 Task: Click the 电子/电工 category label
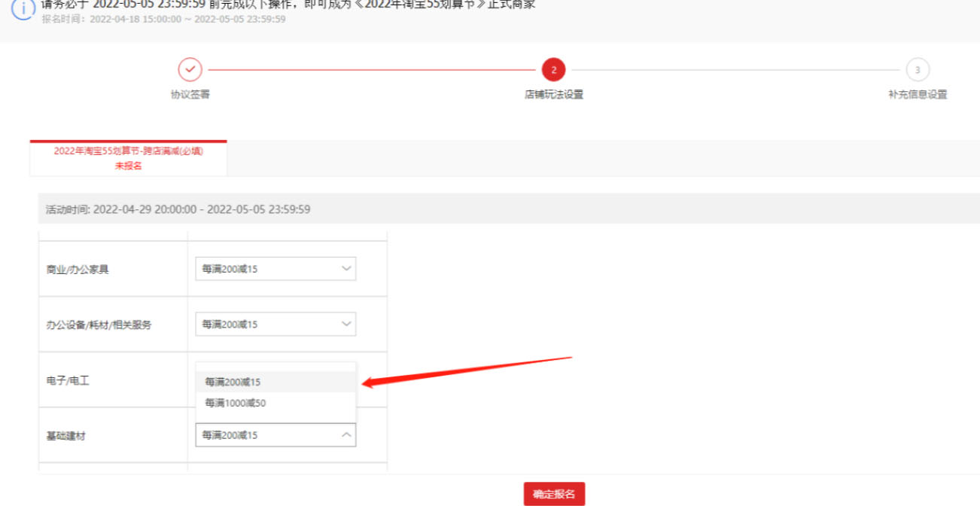68,381
